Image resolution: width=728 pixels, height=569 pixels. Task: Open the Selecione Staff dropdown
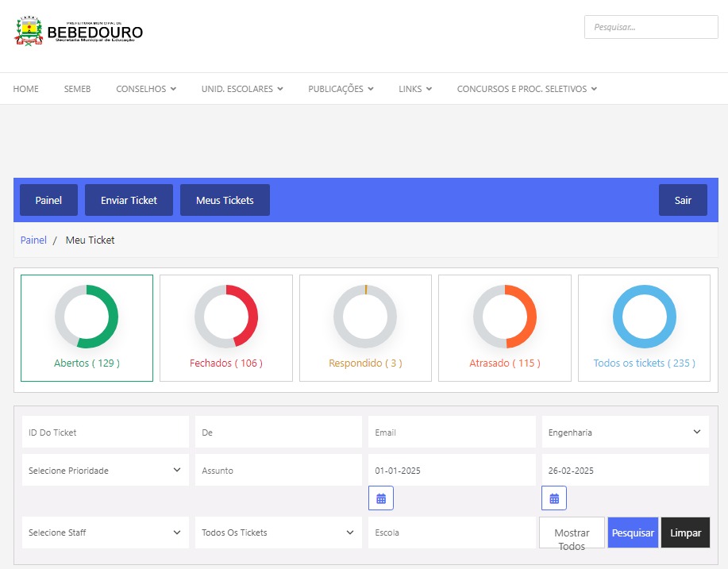coord(105,532)
